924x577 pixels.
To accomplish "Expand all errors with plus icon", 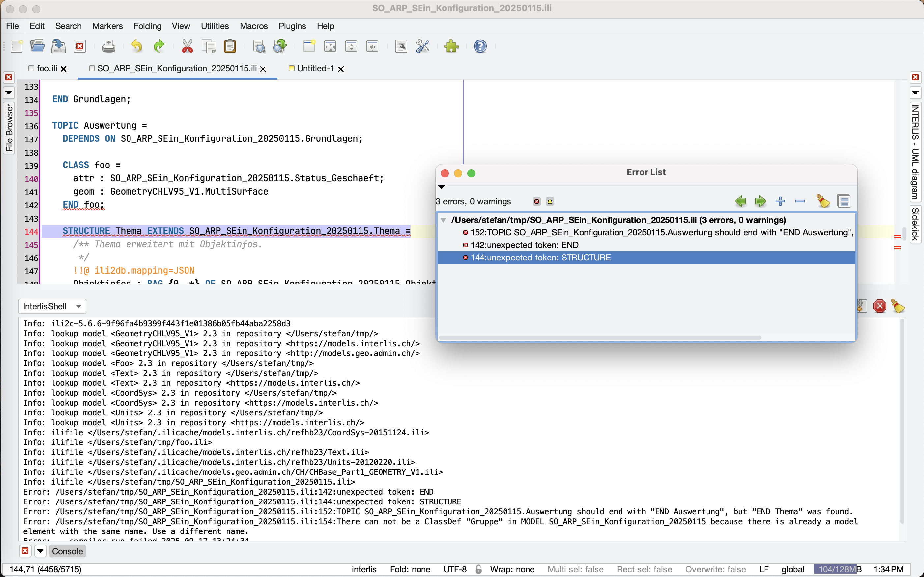I will click(780, 201).
